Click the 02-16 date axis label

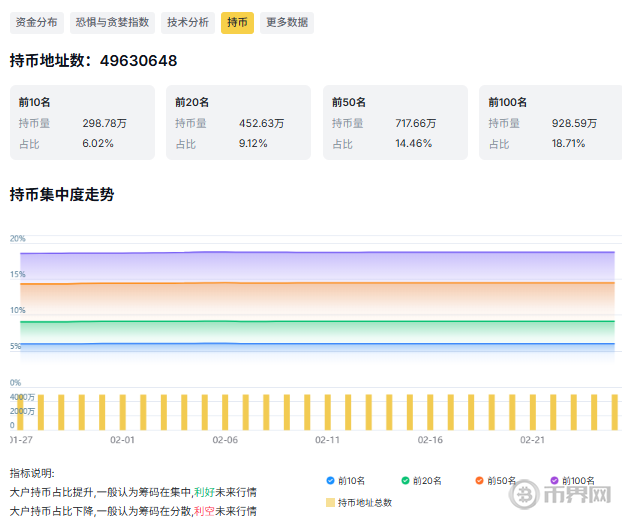coord(430,440)
